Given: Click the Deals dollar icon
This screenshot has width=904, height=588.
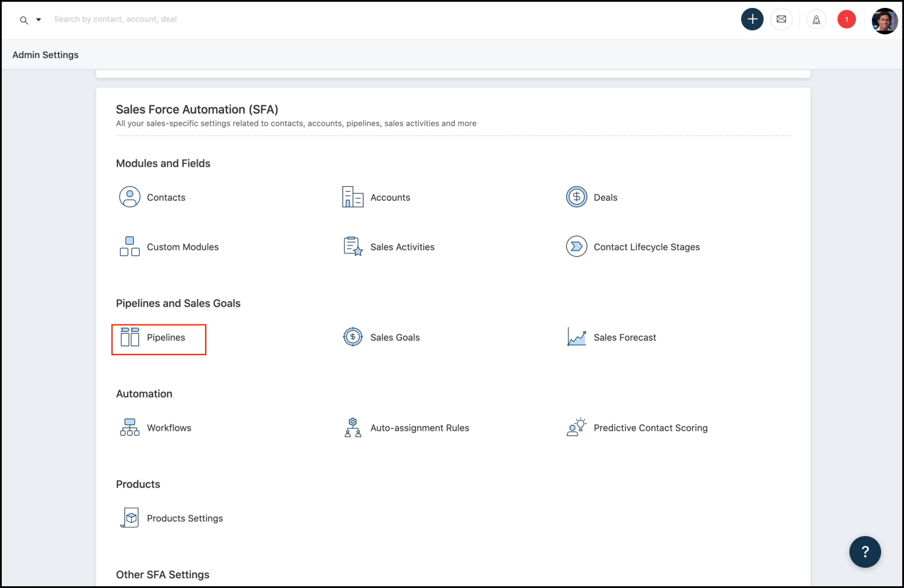Looking at the screenshot, I should click(576, 197).
